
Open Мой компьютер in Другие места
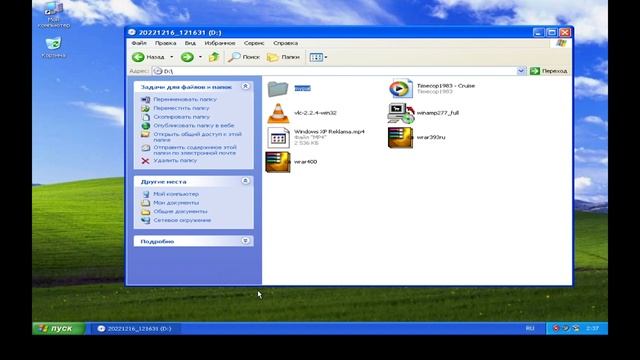click(176, 194)
